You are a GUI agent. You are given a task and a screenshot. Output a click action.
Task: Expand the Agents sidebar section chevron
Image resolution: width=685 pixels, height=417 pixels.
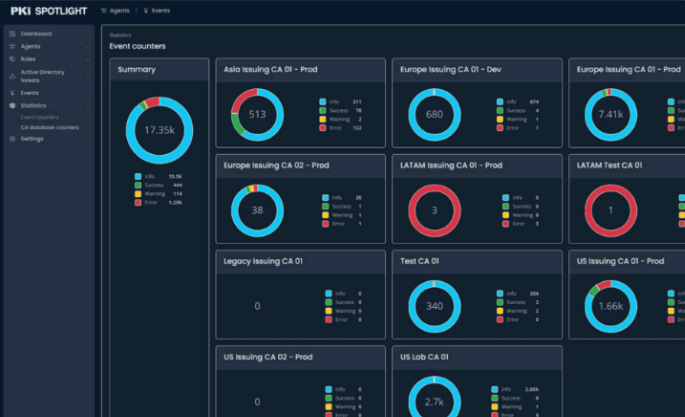[88, 47]
